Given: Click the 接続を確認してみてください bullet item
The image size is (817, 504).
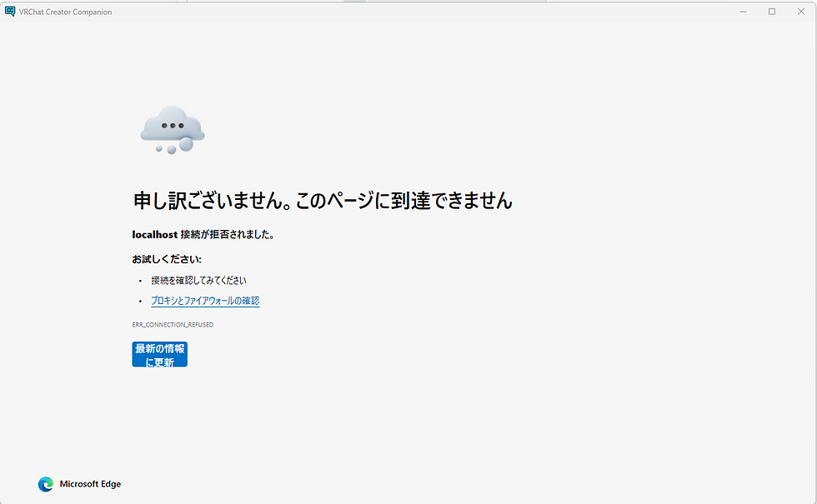Looking at the screenshot, I should click(x=198, y=280).
